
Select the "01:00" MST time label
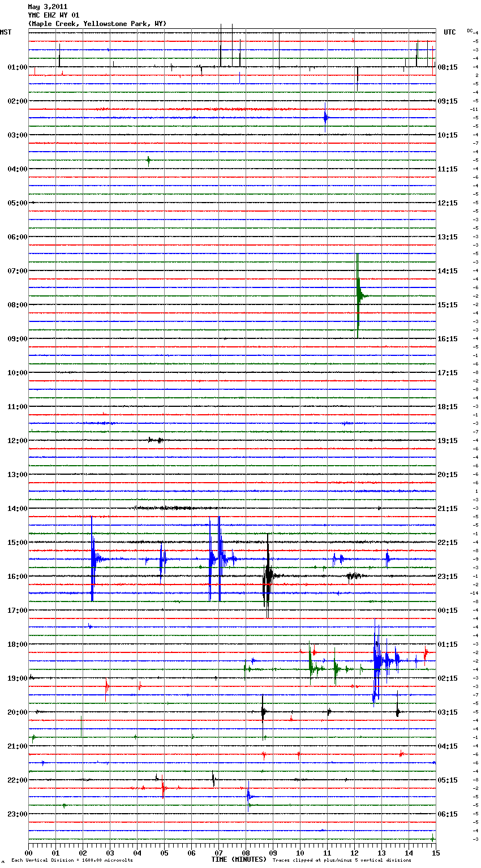point(18,67)
